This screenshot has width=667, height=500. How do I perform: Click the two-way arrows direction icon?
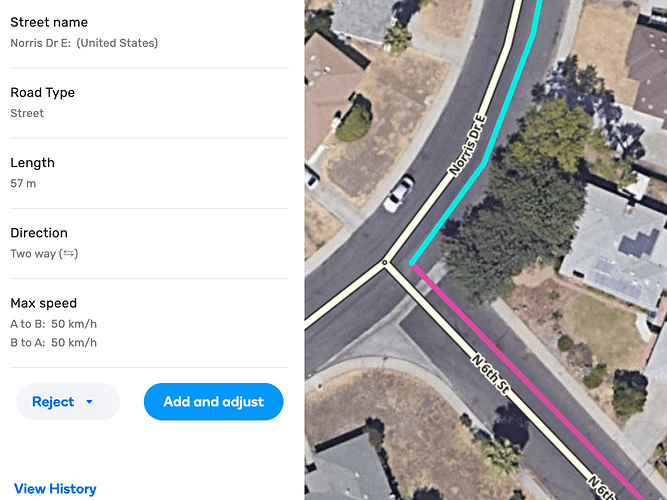pos(68,254)
